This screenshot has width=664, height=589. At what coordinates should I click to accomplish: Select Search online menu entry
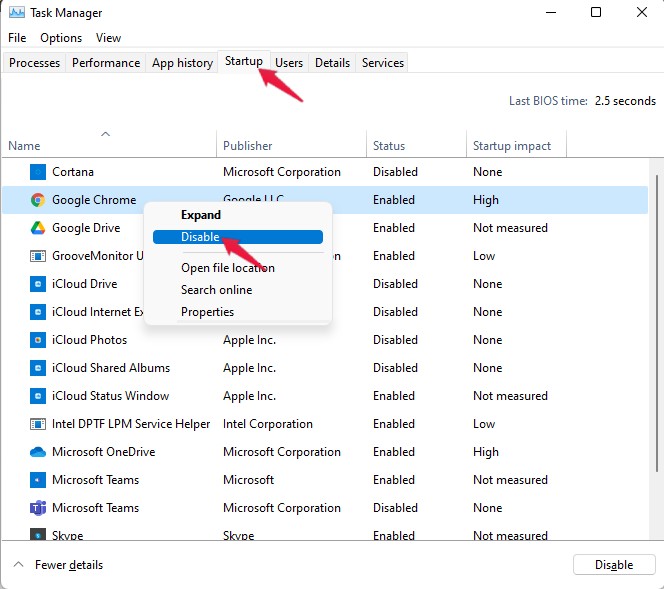[216, 290]
